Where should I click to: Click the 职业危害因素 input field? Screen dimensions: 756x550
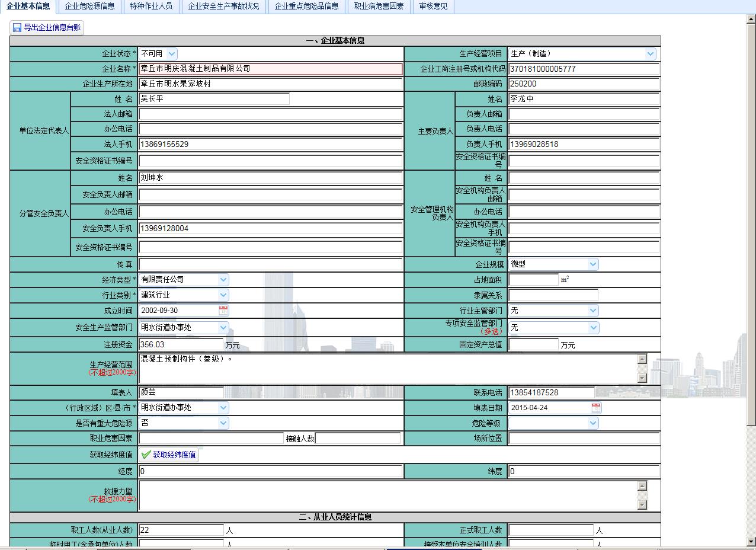coord(212,439)
